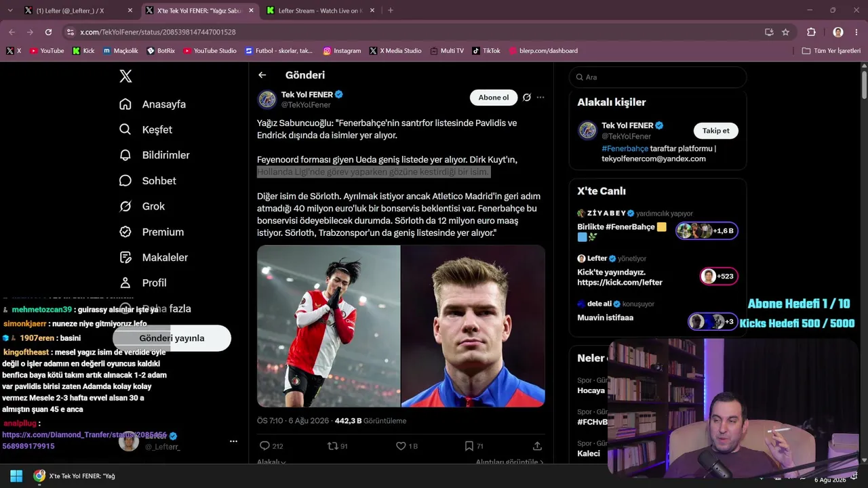Select the X'te Tek Yol FENER tab
The width and height of the screenshot is (868, 488).
[x=199, y=10]
